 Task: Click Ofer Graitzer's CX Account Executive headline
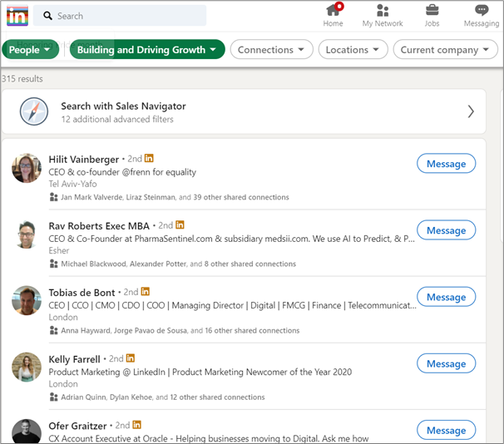[x=209, y=438]
